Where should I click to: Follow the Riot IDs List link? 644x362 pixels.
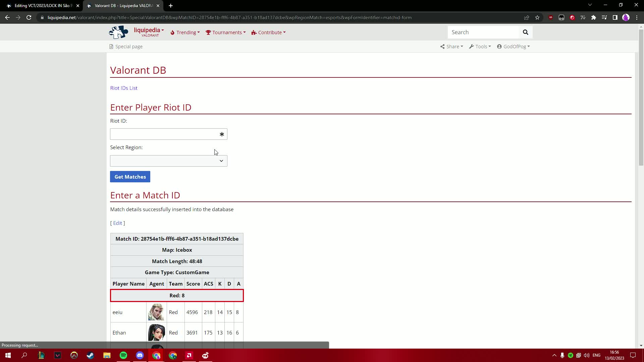click(123, 88)
